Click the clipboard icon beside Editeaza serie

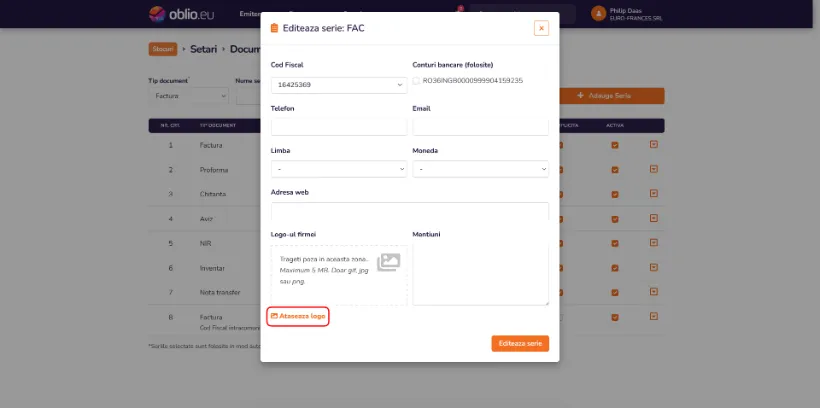point(274,28)
